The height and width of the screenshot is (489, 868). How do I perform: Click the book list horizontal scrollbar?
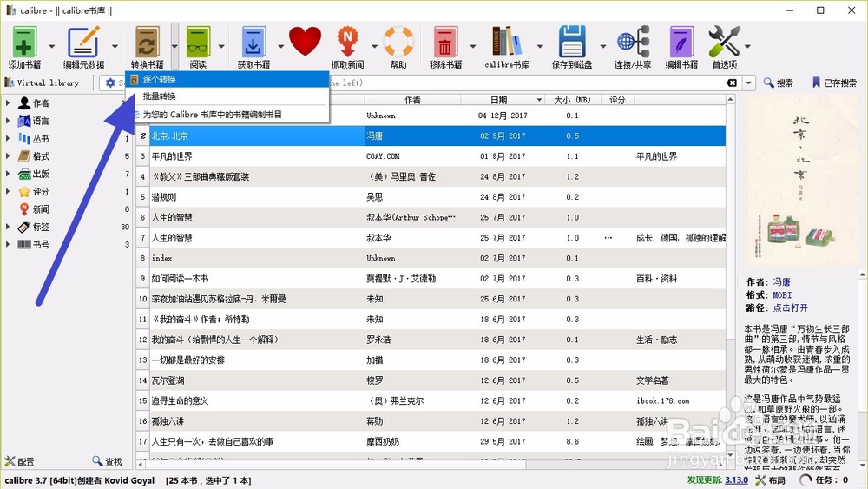pos(431,464)
